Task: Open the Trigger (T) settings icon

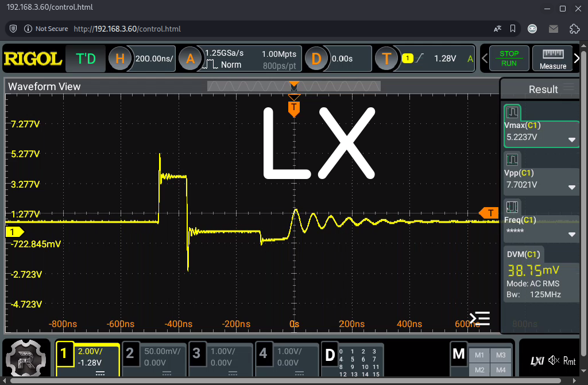Action: pos(386,59)
